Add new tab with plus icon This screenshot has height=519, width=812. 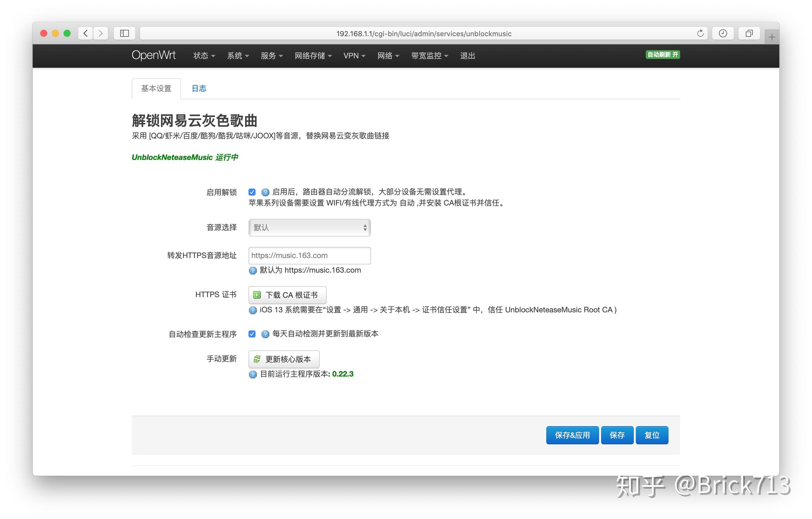[x=771, y=37]
